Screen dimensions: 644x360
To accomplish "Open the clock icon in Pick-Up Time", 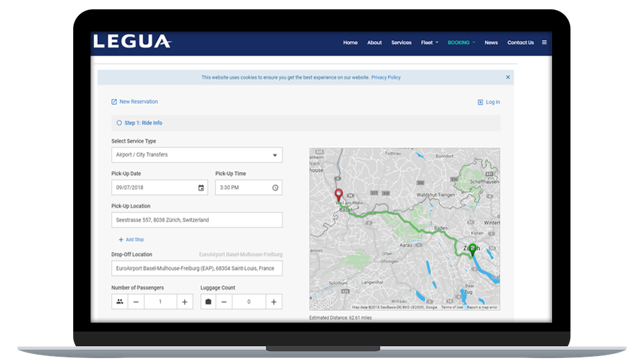I will [275, 188].
